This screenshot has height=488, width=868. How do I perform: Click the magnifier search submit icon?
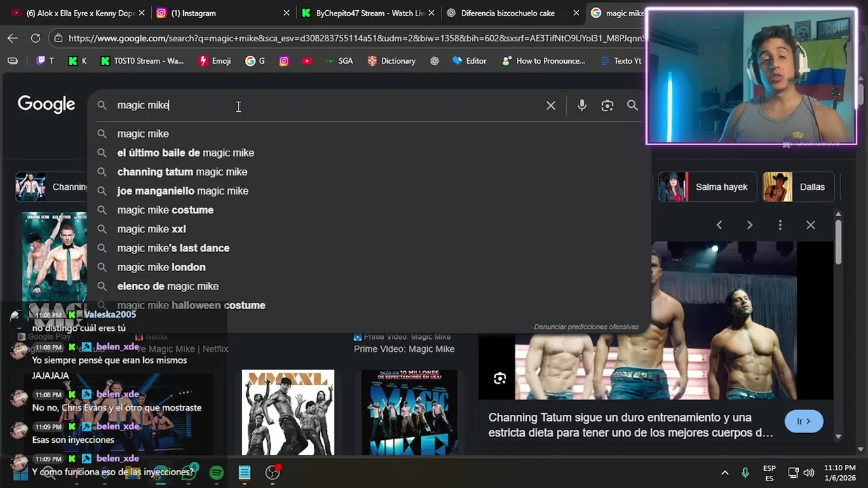[632, 105]
